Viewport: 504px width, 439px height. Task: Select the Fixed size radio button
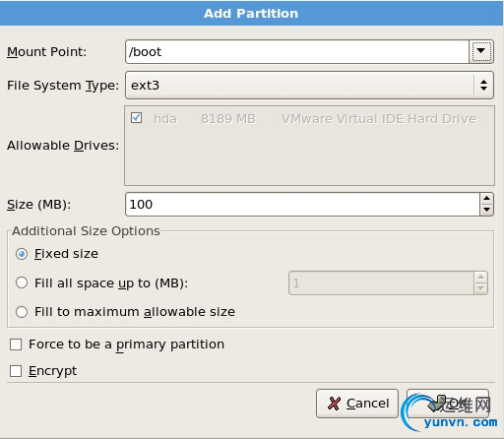point(22,254)
